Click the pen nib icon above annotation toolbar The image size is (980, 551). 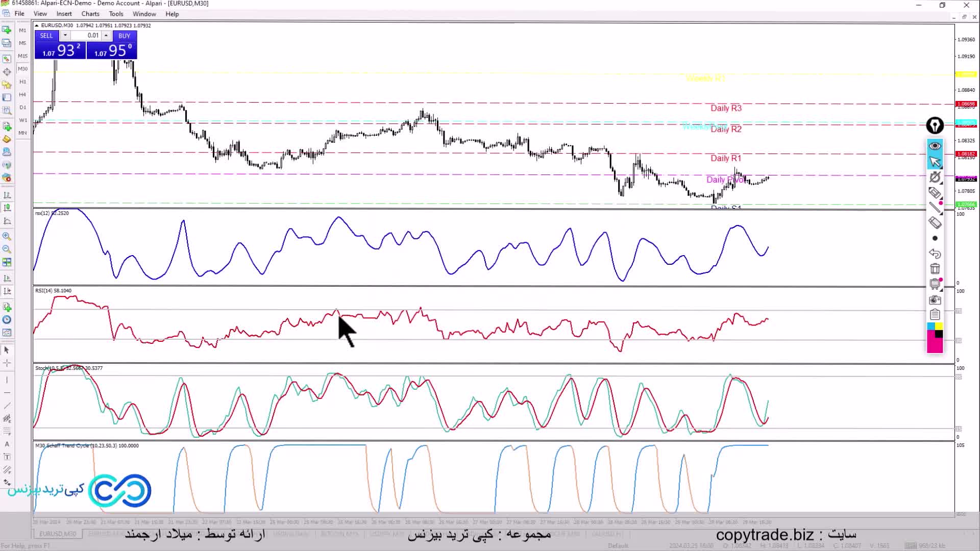coord(935,126)
